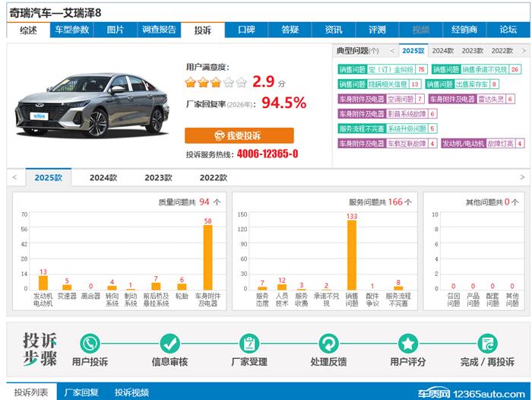
Task: Open the 口碑 navigation tab
Action: [x=246, y=30]
